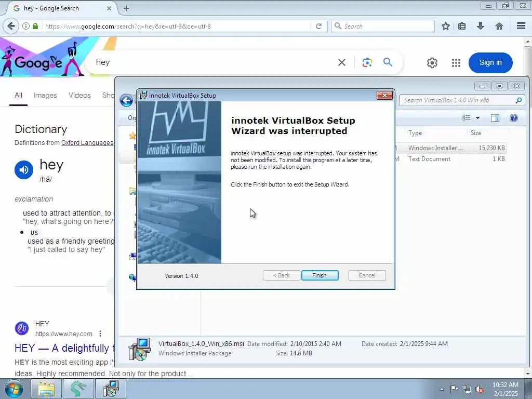Switch to Images results tab

(x=45, y=96)
